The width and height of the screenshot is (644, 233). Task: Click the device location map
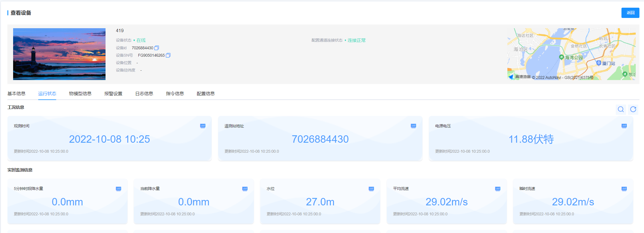(x=572, y=54)
